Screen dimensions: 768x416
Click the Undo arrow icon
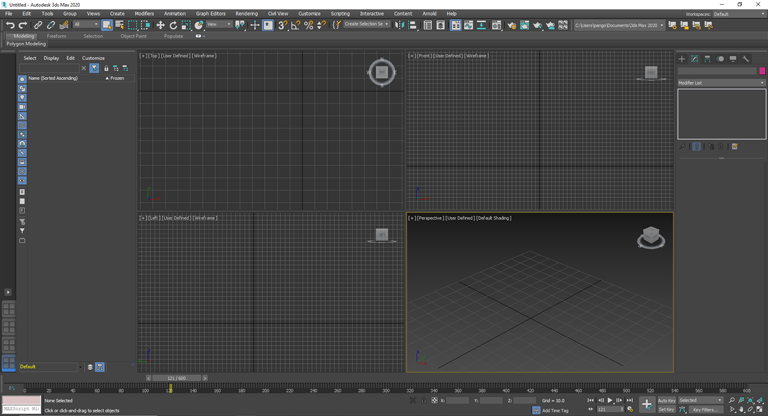pos(10,25)
